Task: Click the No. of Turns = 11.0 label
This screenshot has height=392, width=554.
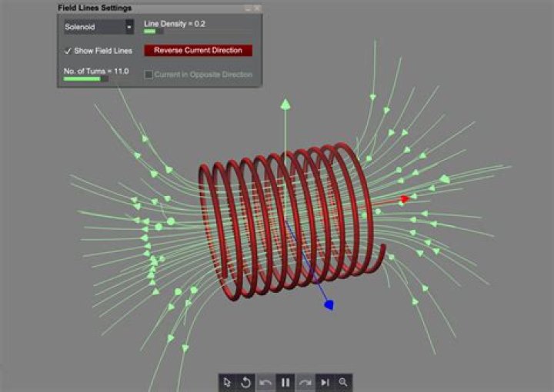Action: click(96, 71)
